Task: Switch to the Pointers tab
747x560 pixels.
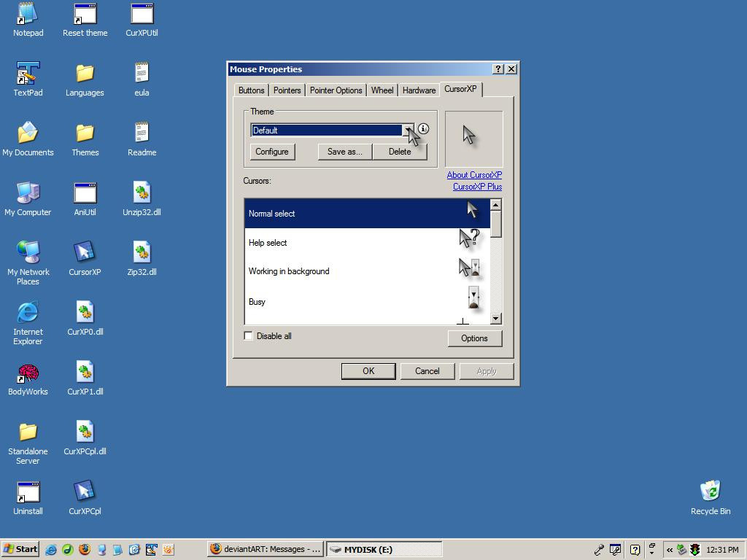Action: coord(287,90)
